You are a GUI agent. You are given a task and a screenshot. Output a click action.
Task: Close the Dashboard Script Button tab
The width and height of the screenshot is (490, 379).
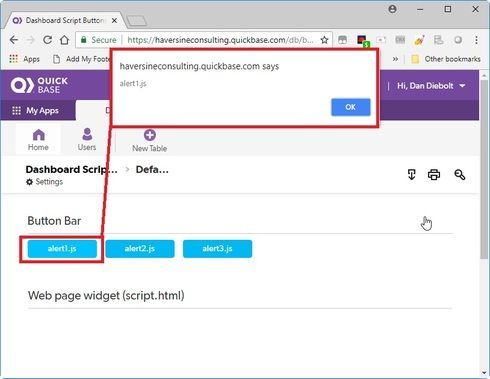pos(114,21)
